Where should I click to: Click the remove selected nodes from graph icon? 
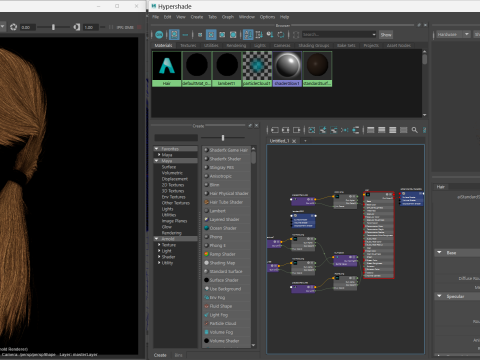coord(334,130)
